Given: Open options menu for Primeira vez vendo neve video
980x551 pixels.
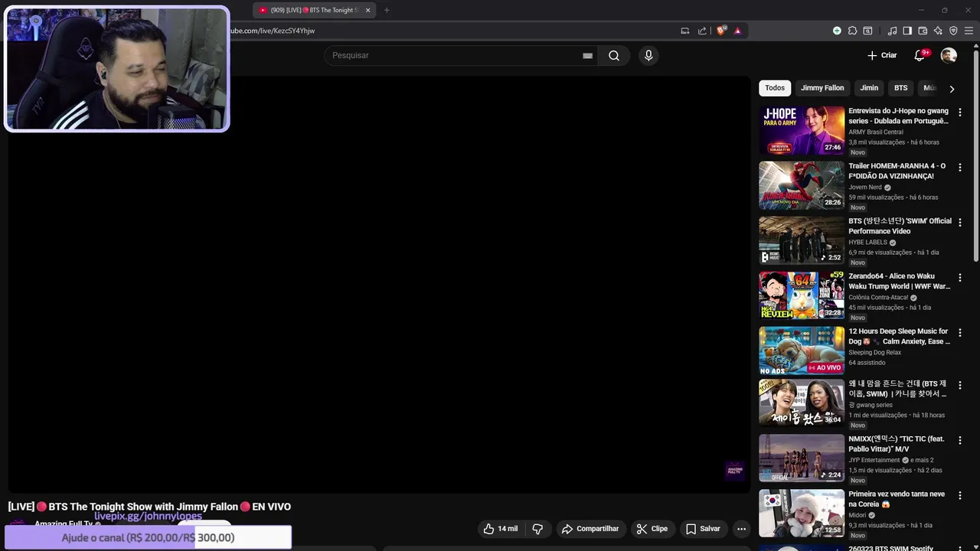Looking at the screenshot, I should point(959,495).
